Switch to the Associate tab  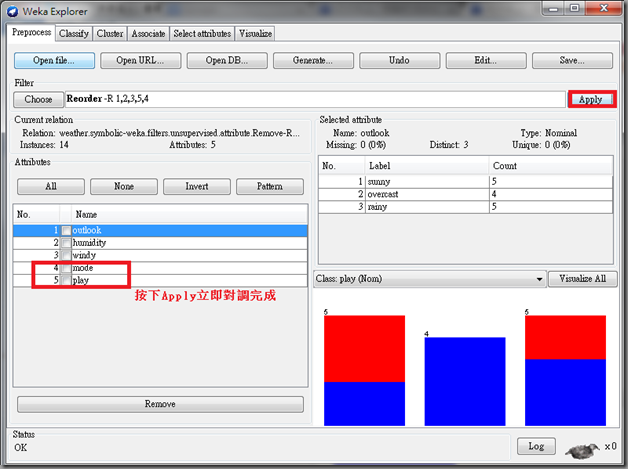[148, 34]
